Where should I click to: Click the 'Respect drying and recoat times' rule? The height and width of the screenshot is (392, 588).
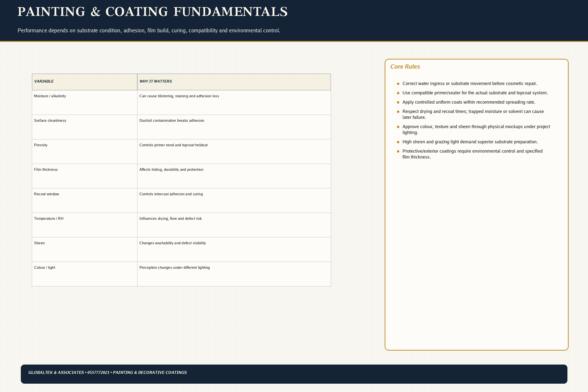473,114
